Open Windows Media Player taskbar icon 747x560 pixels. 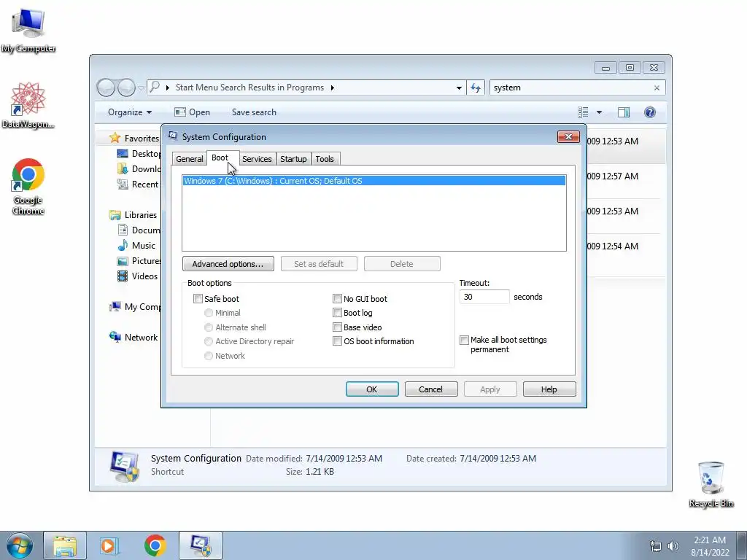pyautogui.click(x=109, y=545)
